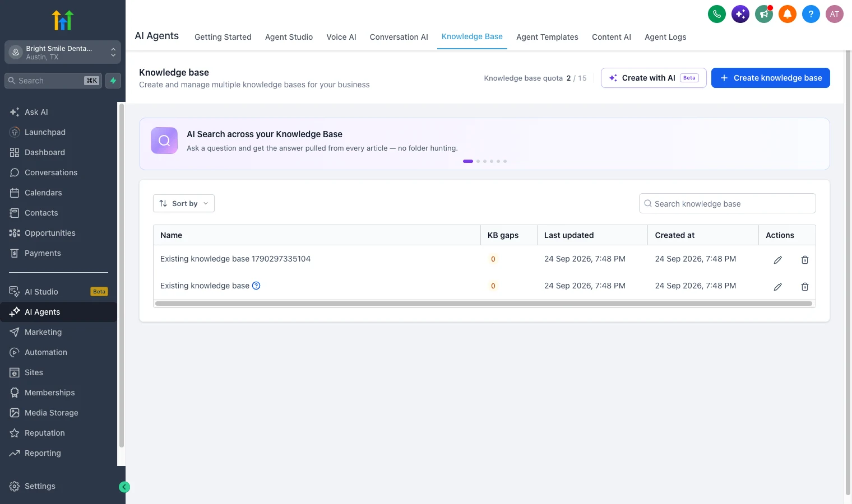
Task: Open Payments from the sidebar
Action: click(58, 253)
